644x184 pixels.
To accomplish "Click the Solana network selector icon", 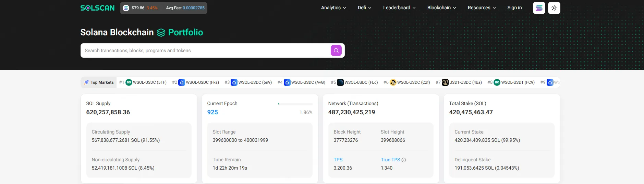I will [x=539, y=8].
